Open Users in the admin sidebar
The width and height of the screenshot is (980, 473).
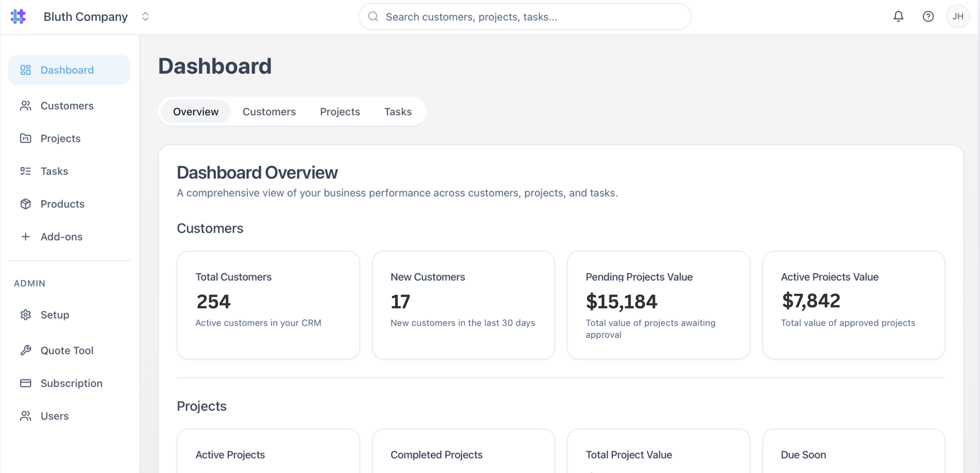pos(54,416)
